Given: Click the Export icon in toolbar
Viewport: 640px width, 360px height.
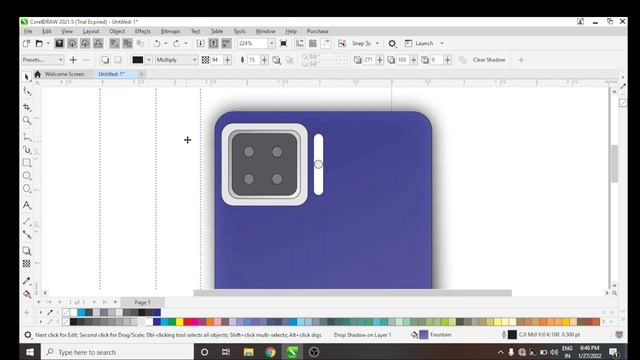Looking at the screenshot, I should (213, 43).
